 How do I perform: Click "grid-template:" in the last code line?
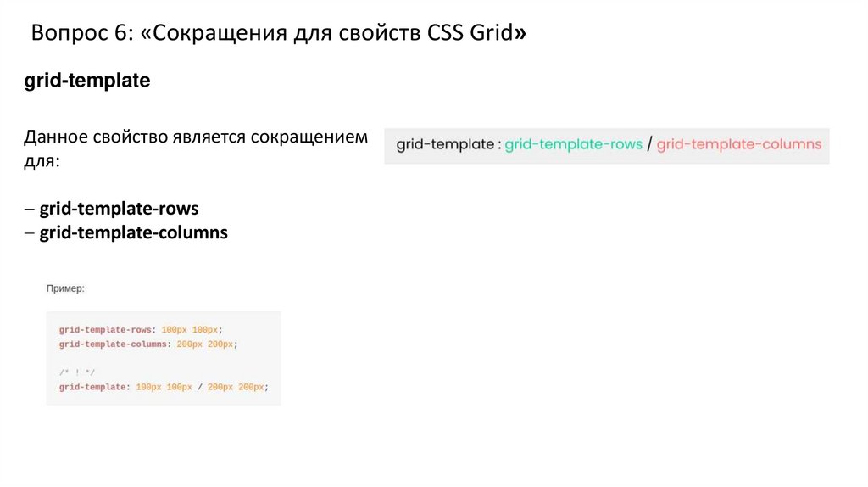tap(95, 387)
